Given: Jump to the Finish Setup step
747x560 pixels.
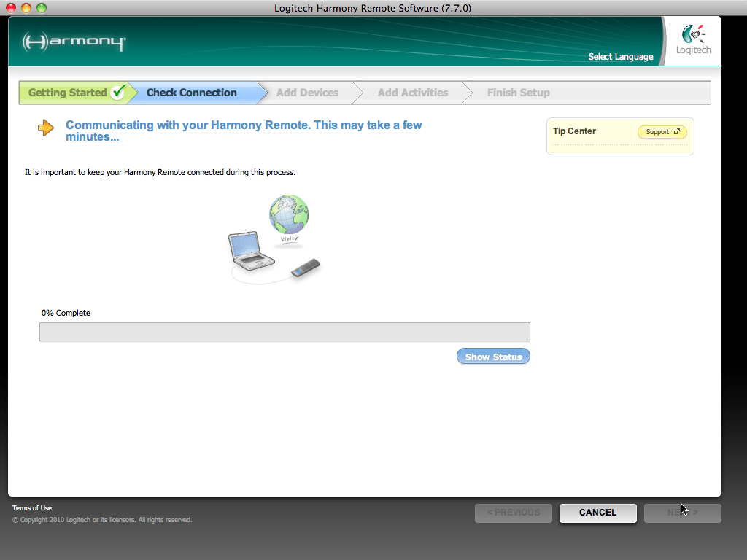Looking at the screenshot, I should 518,93.
